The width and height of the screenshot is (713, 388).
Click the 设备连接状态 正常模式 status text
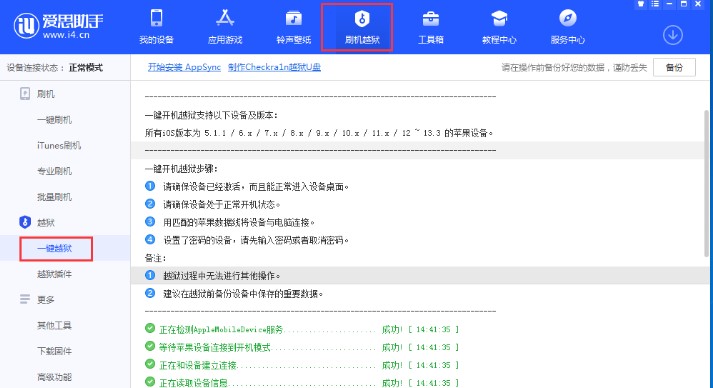[x=55, y=68]
